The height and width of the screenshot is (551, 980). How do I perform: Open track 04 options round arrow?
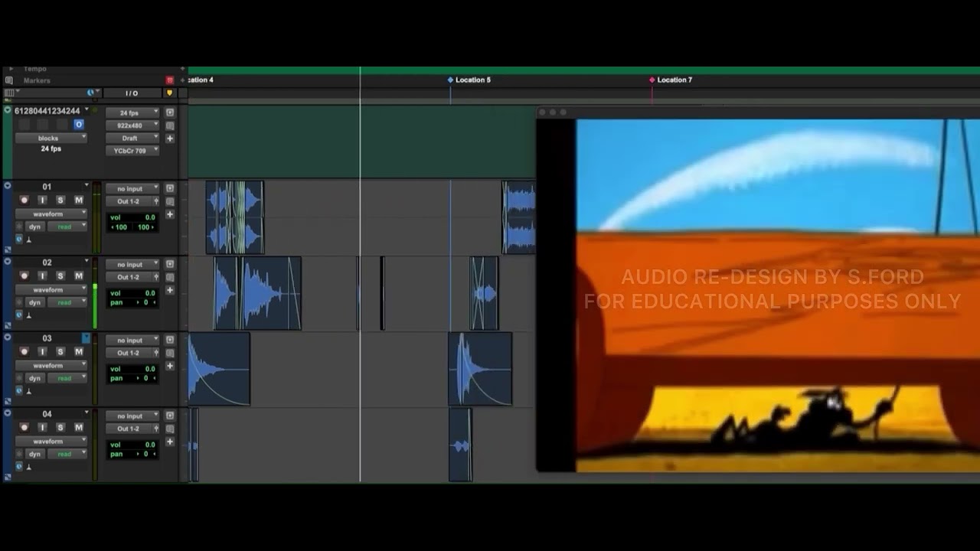coord(8,412)
